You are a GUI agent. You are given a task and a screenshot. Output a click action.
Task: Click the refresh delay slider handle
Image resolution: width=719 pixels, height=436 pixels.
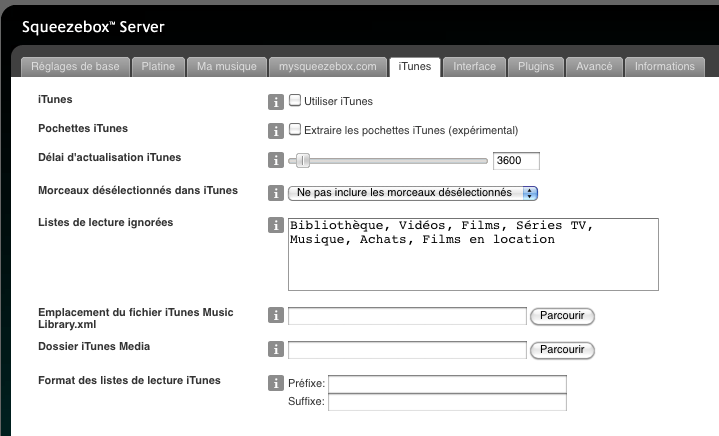pos(303,160)
